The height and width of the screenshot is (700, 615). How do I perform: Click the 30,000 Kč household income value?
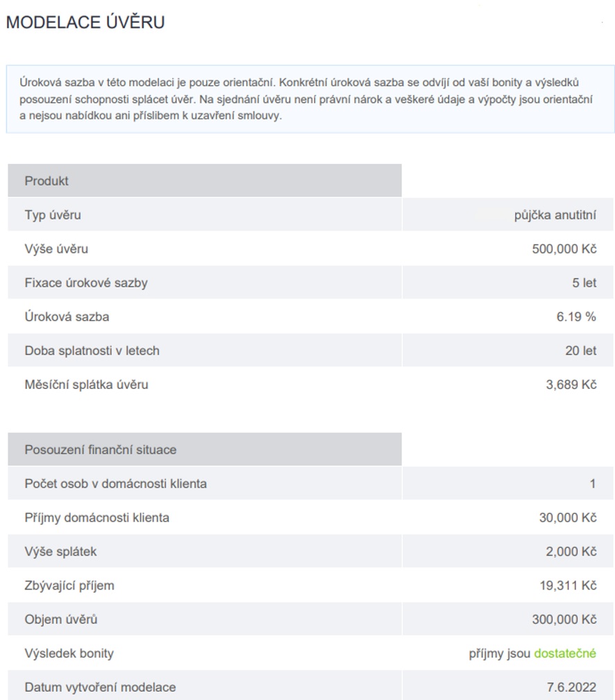[x=568, y=518]
